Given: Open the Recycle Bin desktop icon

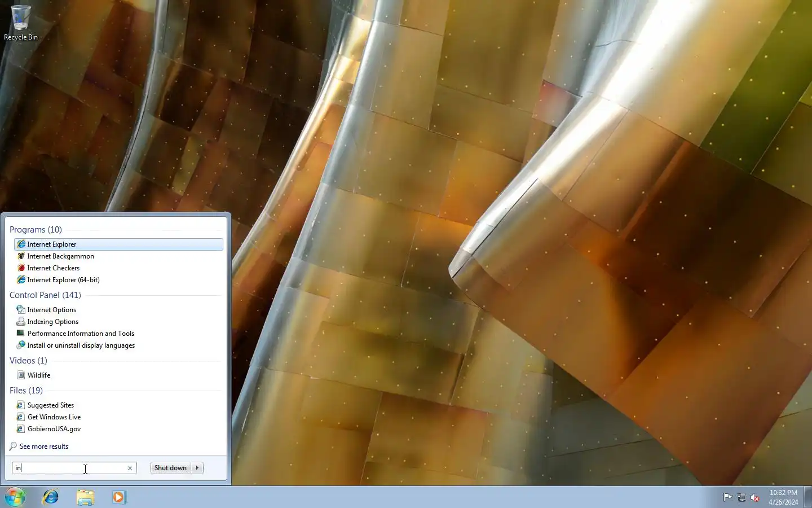Looking at the screenshot, I should coord(21,23).
